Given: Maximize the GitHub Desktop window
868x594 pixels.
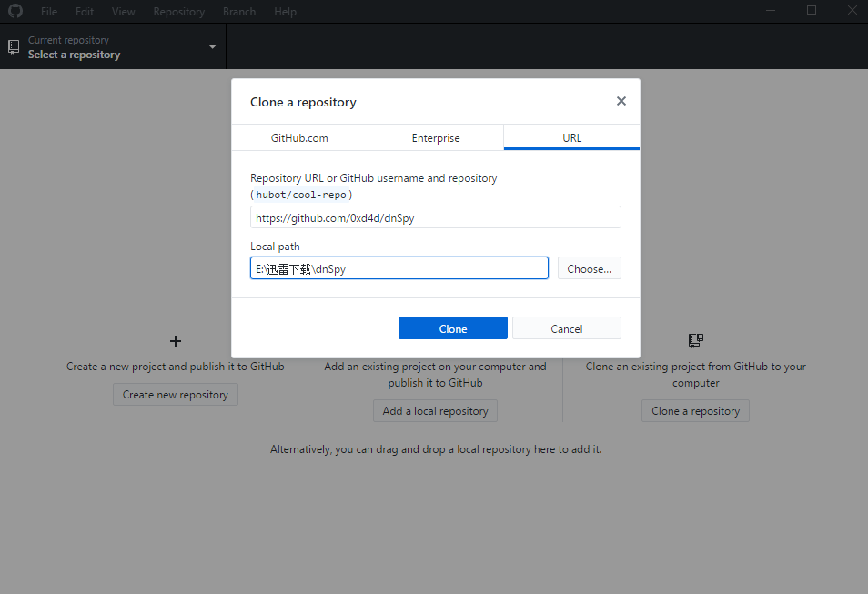Looking at the screenshot, I should pos(812,11).
